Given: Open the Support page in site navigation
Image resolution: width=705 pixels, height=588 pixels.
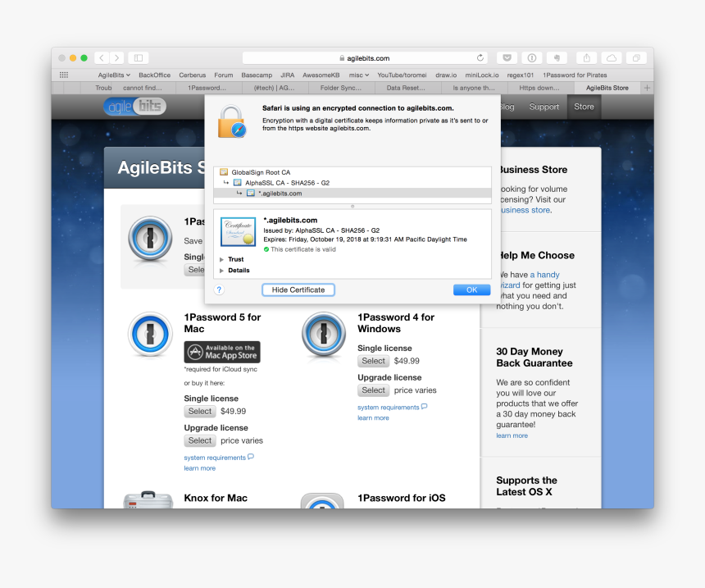Looking at the screenshot, I should click(544, 107).
